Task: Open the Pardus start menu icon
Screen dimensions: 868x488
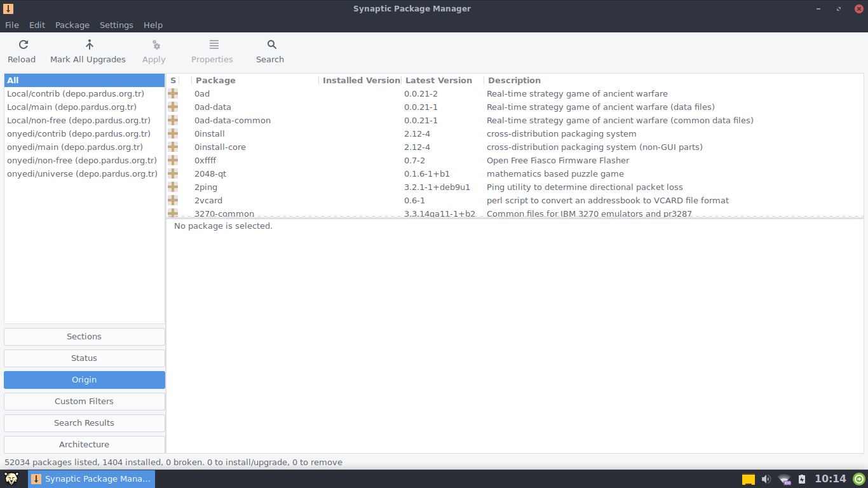Action: [x=12, y=479]
